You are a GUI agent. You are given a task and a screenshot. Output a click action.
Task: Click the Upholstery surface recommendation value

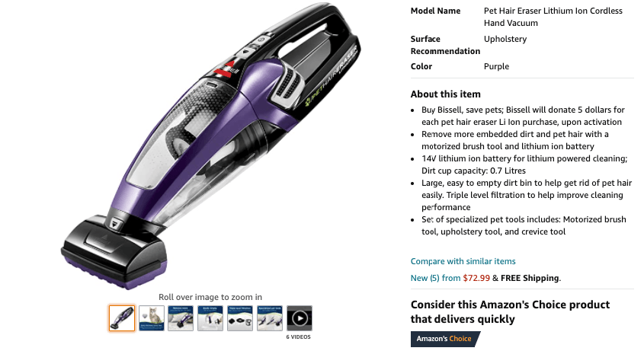pyautogui.click(x=505, y=39)
